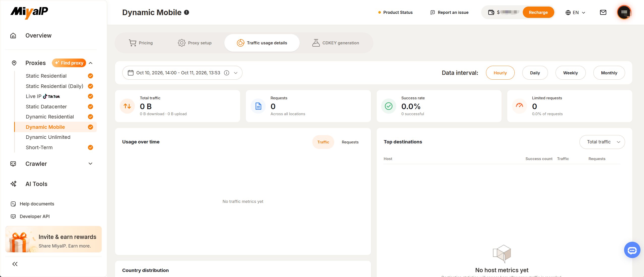Viewport: 644px width, 277px height.
Task: Open Help documents link
Action: click(33, 204)
